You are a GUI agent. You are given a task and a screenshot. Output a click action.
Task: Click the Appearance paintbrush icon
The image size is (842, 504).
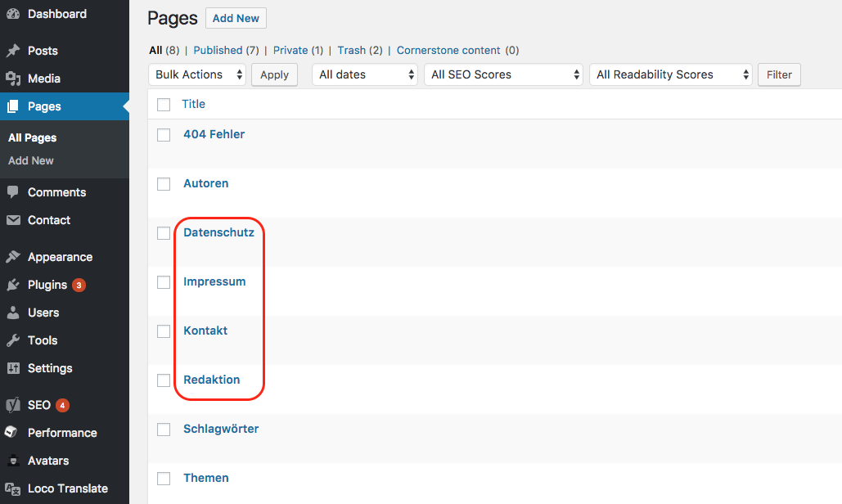click(x=13, y=257)
